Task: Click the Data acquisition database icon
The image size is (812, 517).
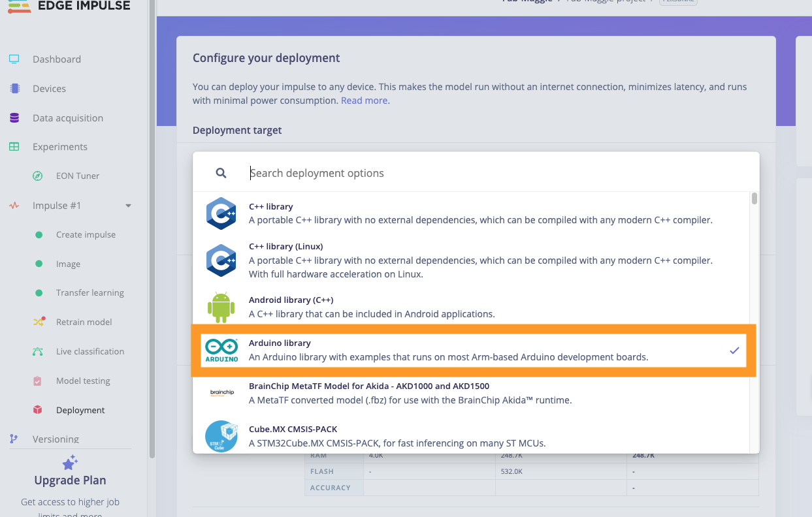Action: 14,118
